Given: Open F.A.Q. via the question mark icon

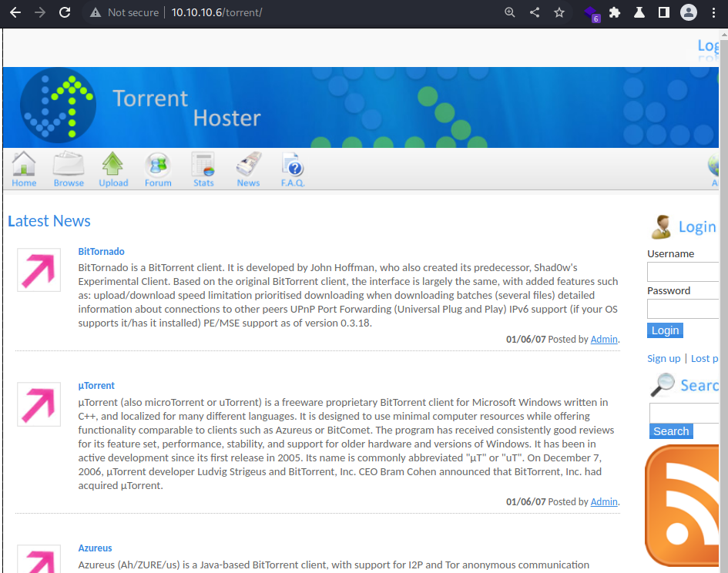Looking at the screenshot, I should pyautogui.click(x=293, y=164).
